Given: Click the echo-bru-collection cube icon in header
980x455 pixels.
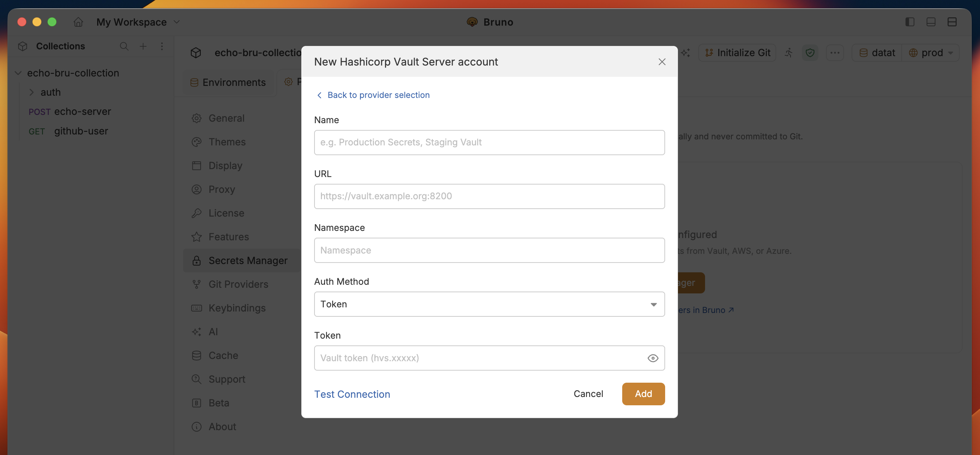Looking at the screenshot, I should [196, 53].
